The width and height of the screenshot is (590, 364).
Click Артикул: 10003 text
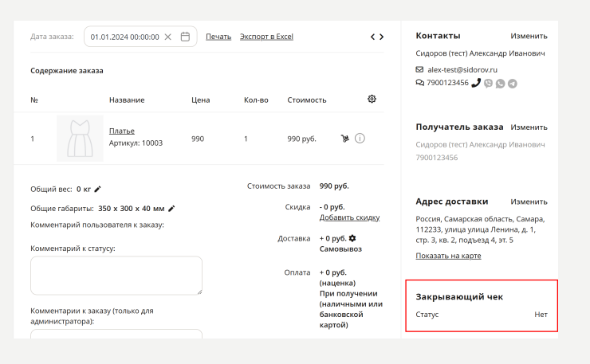click(x=136, y=143)
